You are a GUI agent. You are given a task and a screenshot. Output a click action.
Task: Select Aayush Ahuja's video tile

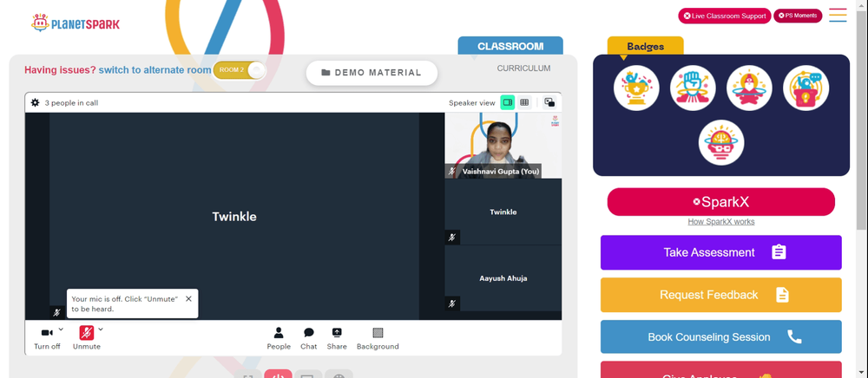[503, 278]
